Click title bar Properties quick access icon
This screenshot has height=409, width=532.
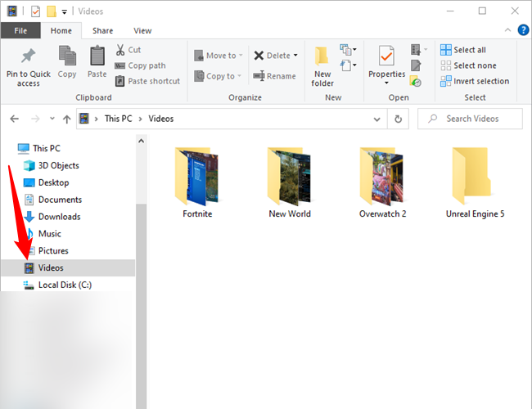[x=36, y=11]
